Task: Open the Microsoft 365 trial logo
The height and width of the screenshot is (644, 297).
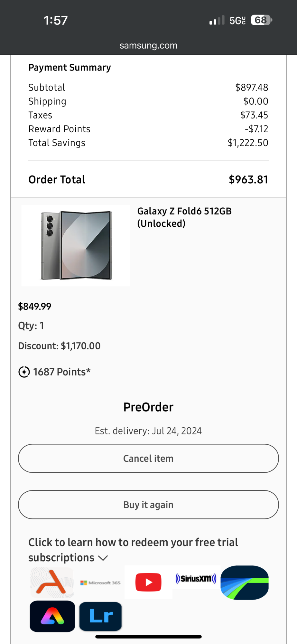Action: click(100, 582)
